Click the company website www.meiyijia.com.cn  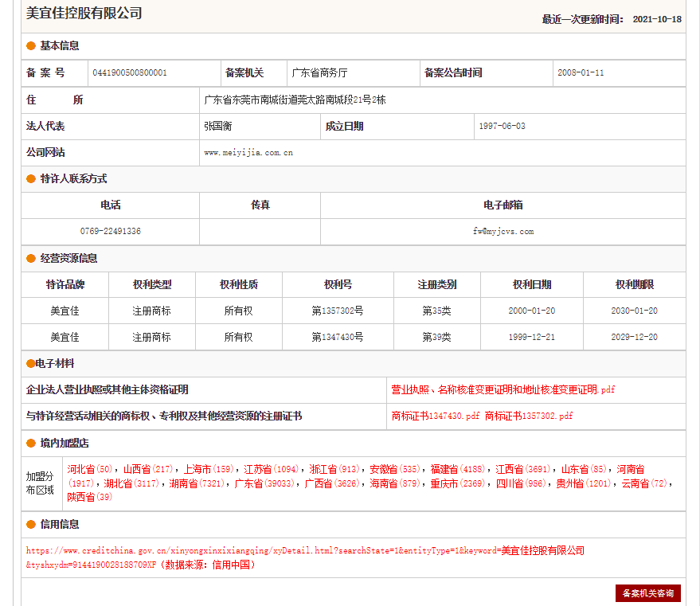tap(248, 153)
